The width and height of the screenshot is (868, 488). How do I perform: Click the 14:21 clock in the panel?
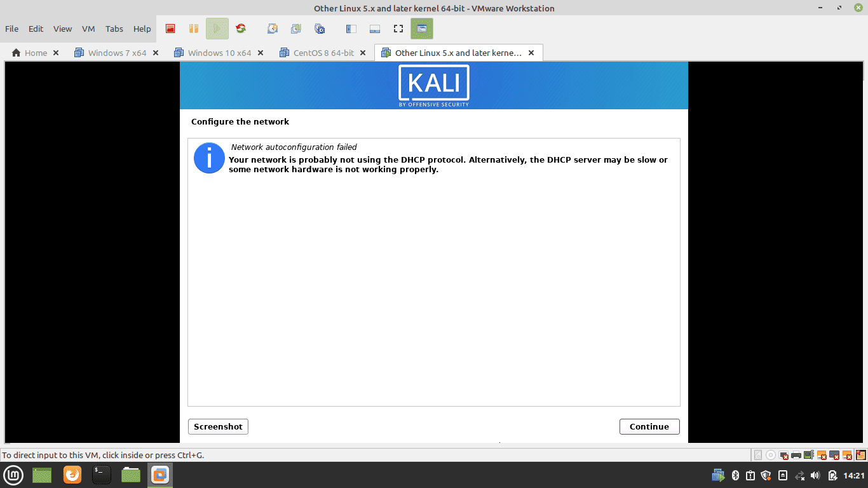pos(854,475)
